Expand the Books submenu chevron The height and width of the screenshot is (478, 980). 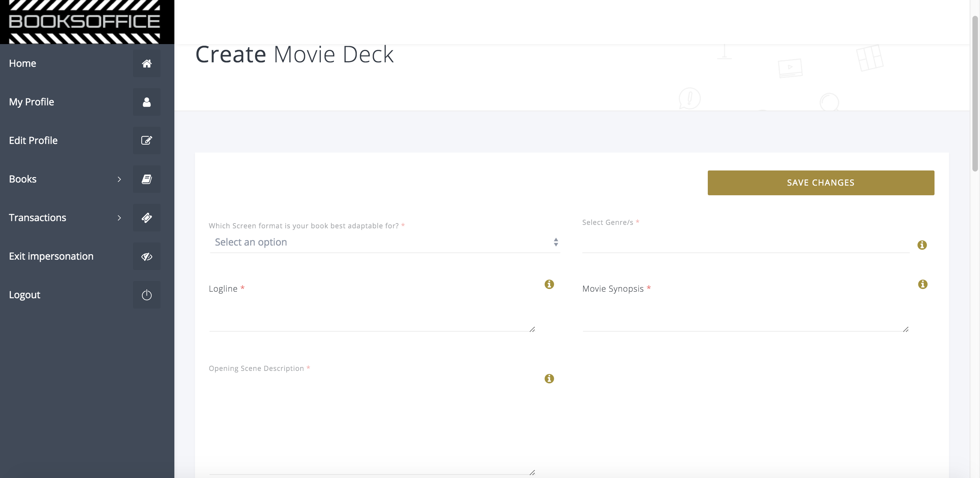click(119, 179)
